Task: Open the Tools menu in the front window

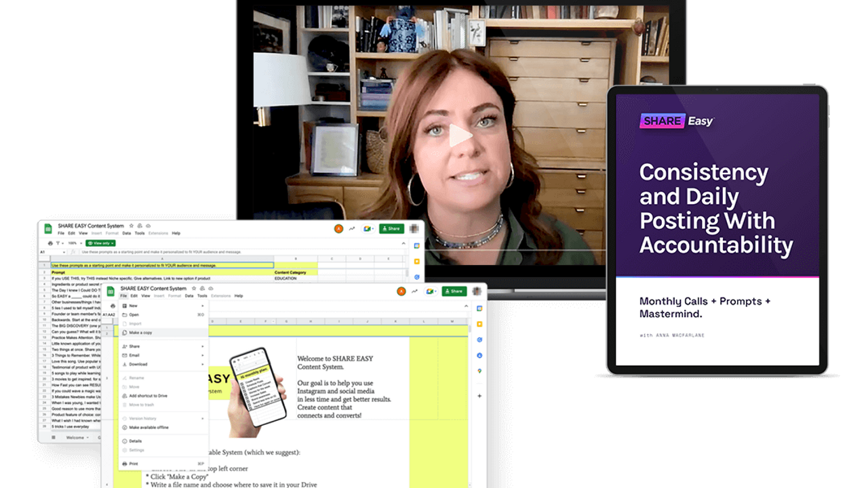Action: (x=202, y=296)
